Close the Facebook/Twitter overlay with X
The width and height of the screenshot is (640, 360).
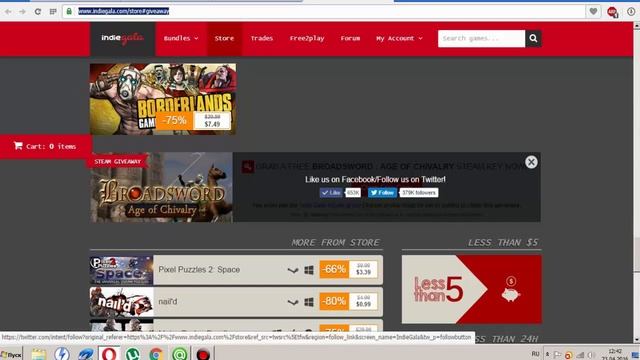tap(531, 162)
